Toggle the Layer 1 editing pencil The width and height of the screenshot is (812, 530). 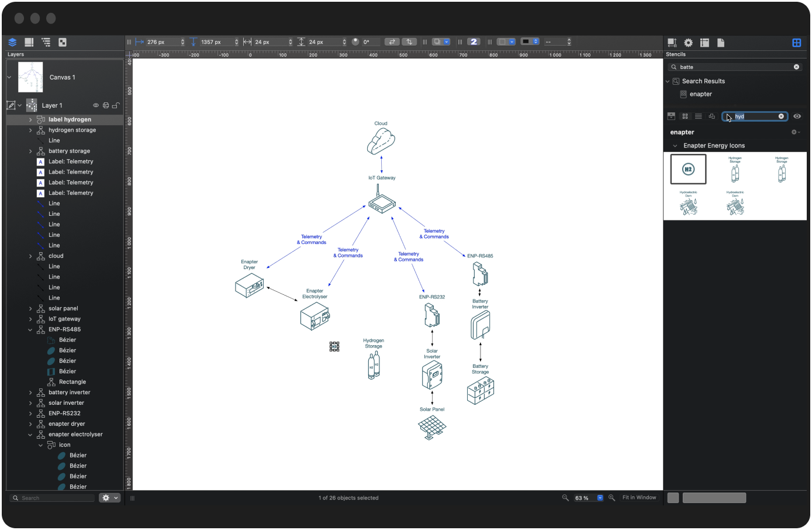11,106
